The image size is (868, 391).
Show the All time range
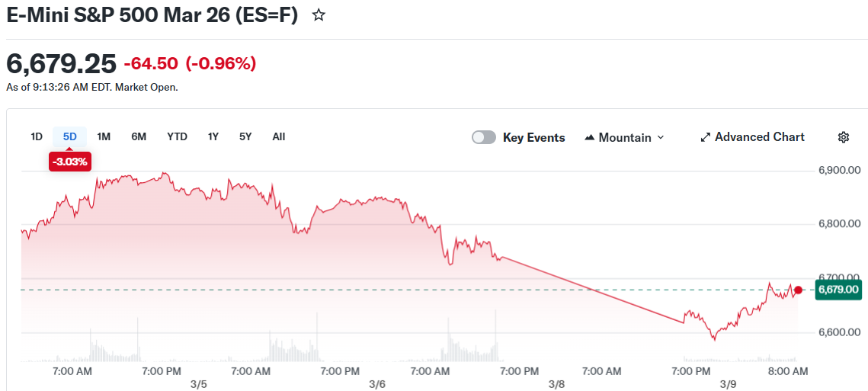[279, 136]
